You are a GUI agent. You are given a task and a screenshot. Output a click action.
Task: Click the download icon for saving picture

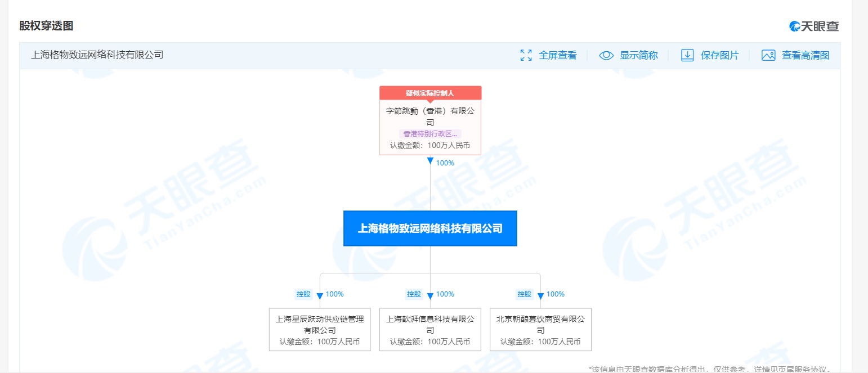[687, 55]
